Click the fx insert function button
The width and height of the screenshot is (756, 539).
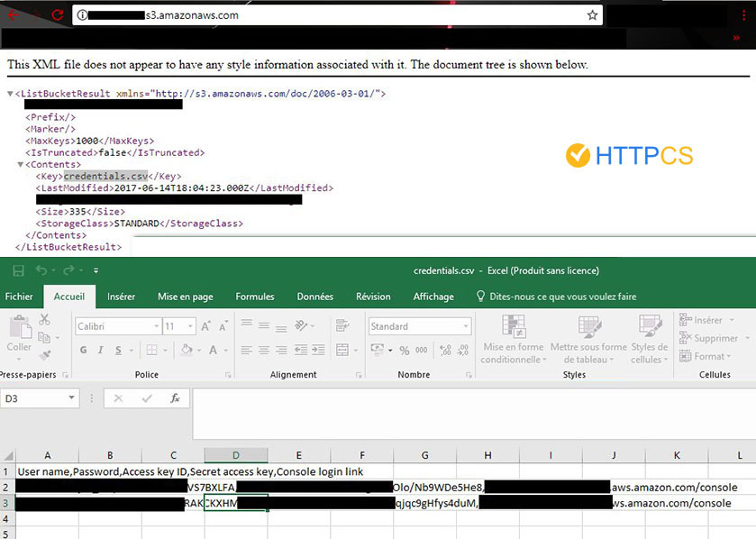[x=175, y=398]
